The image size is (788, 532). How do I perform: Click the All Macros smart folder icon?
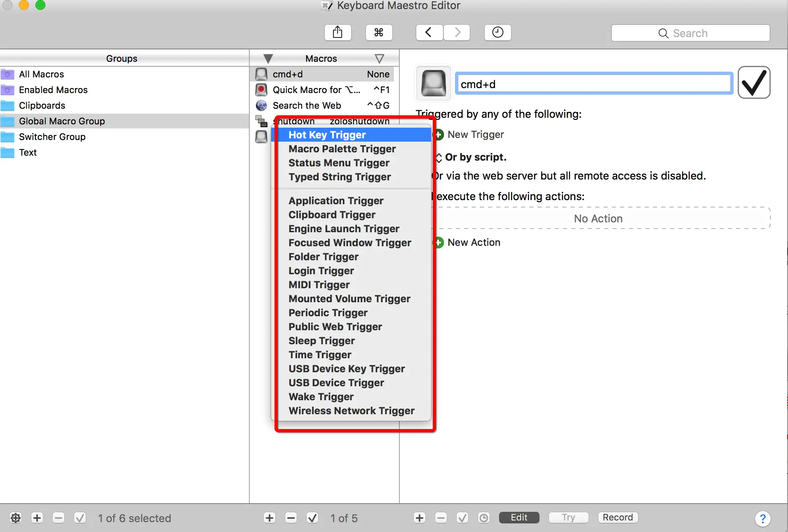(x=7, y=74)
